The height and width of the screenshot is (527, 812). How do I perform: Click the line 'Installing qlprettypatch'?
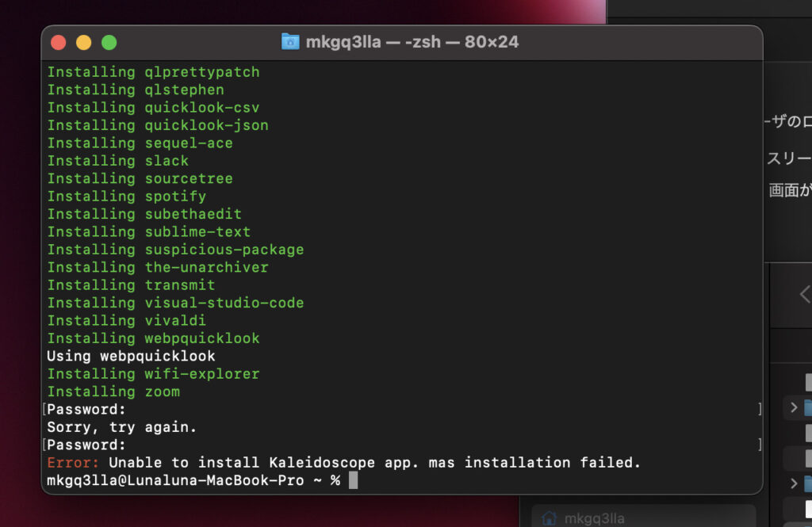[153, 72]
